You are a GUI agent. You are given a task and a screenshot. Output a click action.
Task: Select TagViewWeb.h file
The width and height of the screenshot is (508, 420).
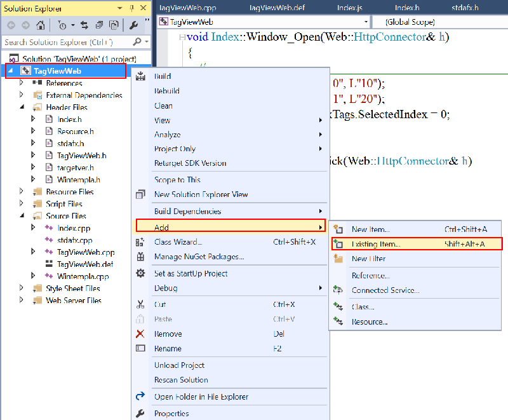tap(82, 156)
